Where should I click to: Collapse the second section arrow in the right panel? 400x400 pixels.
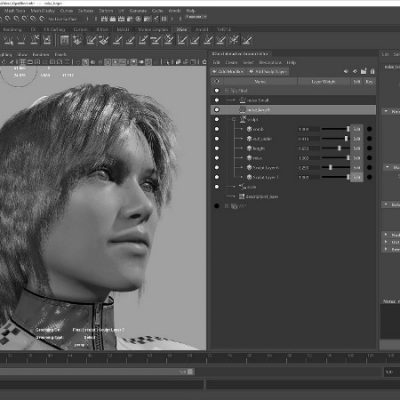(387, 166)
